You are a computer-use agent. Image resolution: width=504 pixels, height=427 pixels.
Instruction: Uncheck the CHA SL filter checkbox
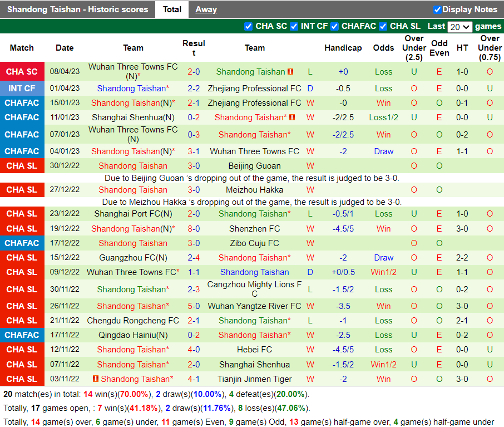click(x=383, y=26)
